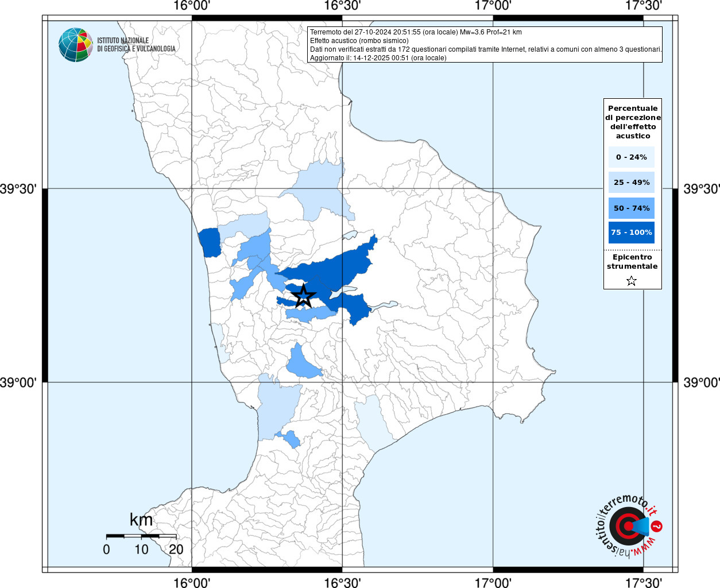Click the top 16°30' longitude label
Image resolution: width=720 pixels, height=588 pixels.
[342, 6]
